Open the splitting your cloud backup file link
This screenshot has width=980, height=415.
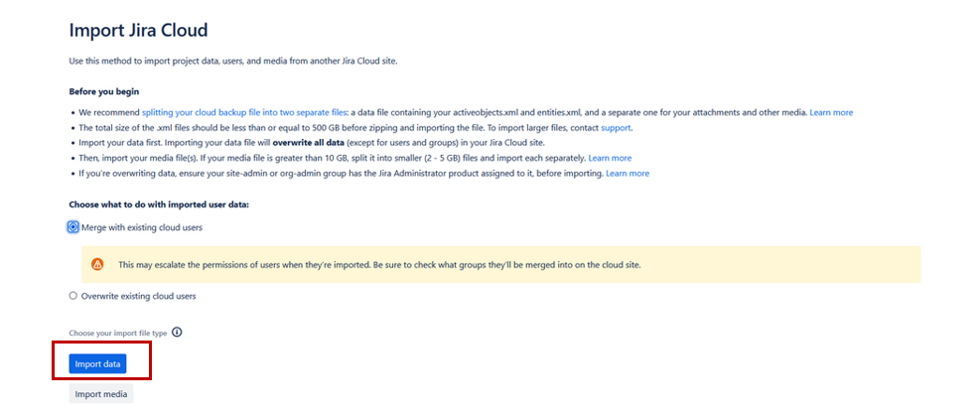pos(243,112)
